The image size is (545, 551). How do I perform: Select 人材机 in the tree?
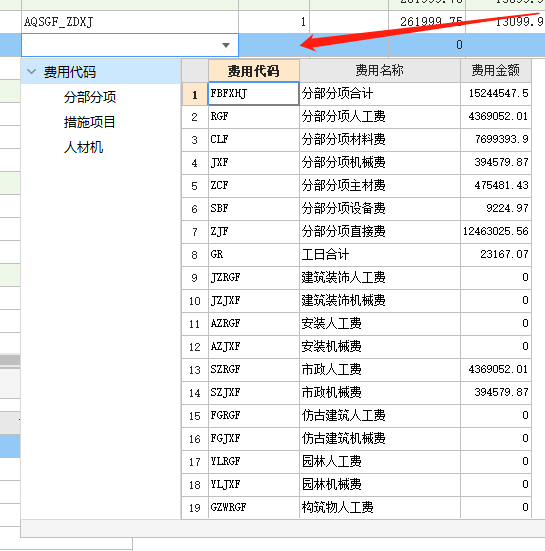[x=83, y=147]
